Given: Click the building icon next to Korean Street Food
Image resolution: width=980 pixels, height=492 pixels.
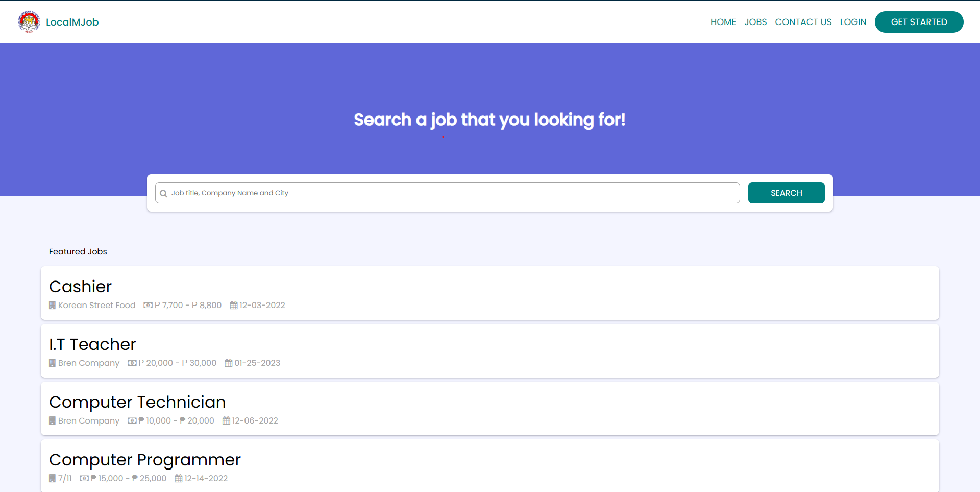Looking at the screenshot, I should click(52, 305).
